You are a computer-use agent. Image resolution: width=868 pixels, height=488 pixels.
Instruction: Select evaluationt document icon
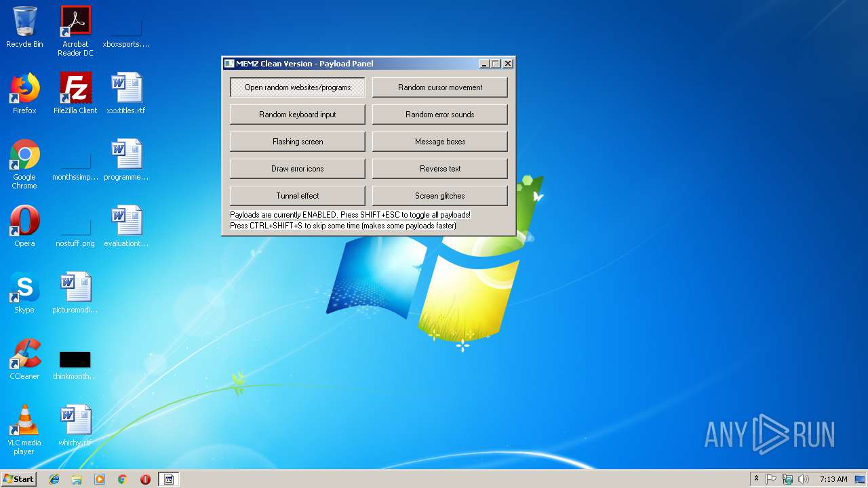coord(126,226)
